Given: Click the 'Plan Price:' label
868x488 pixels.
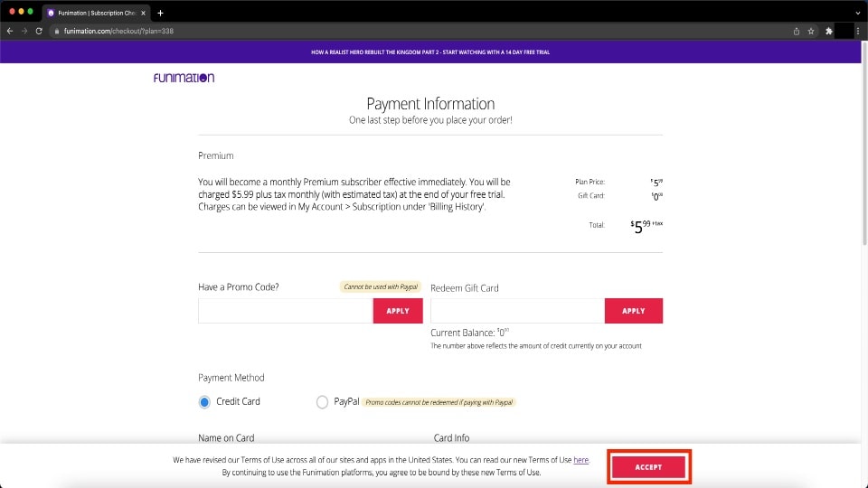Looking at the screenshot, I should pyautogui.click(x=590, y=182).
